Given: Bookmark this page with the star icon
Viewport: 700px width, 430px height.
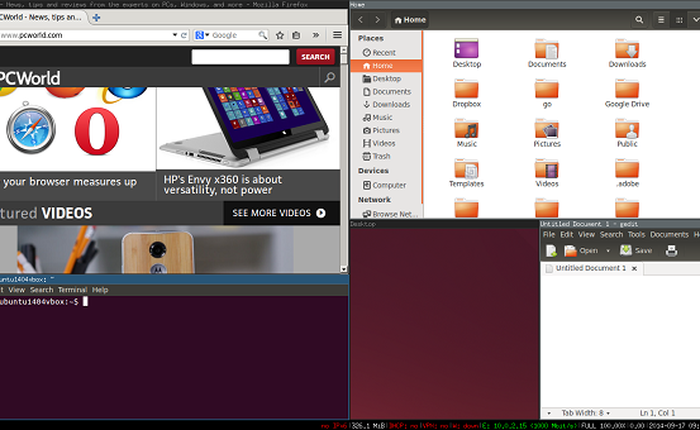Looking at the screenshot, I should coord(280,35).
